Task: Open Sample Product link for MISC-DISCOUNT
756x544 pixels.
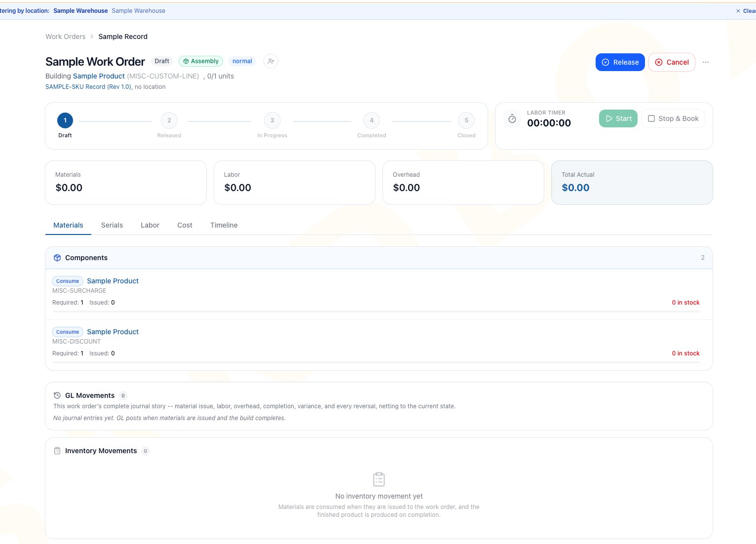Action: (x=113, y=332)
